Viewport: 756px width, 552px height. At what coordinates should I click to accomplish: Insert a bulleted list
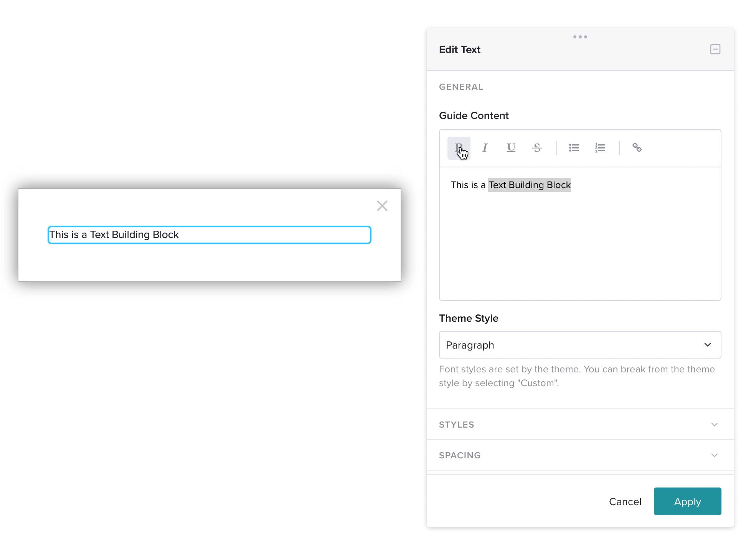tap(574, 148)
